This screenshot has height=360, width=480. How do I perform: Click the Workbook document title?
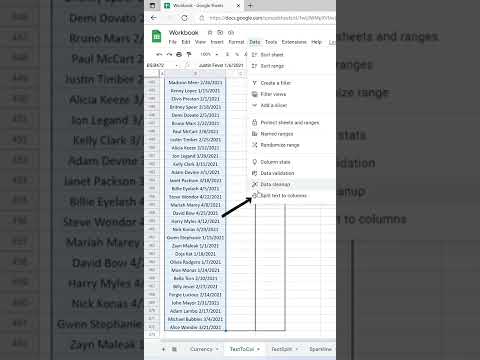[x=184, y=32]
